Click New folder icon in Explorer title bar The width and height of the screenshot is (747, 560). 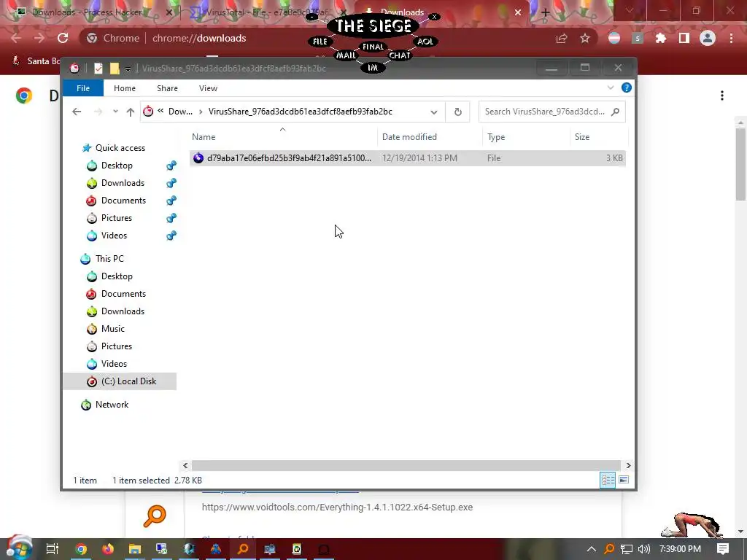coord(115,69)
